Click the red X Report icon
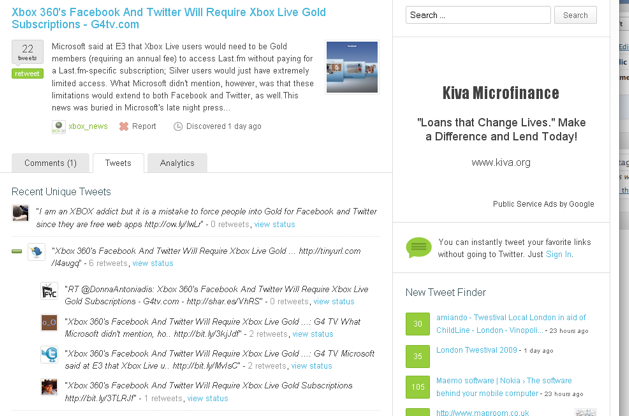Viewport: 629px width, 416px height. click(124, 126)
